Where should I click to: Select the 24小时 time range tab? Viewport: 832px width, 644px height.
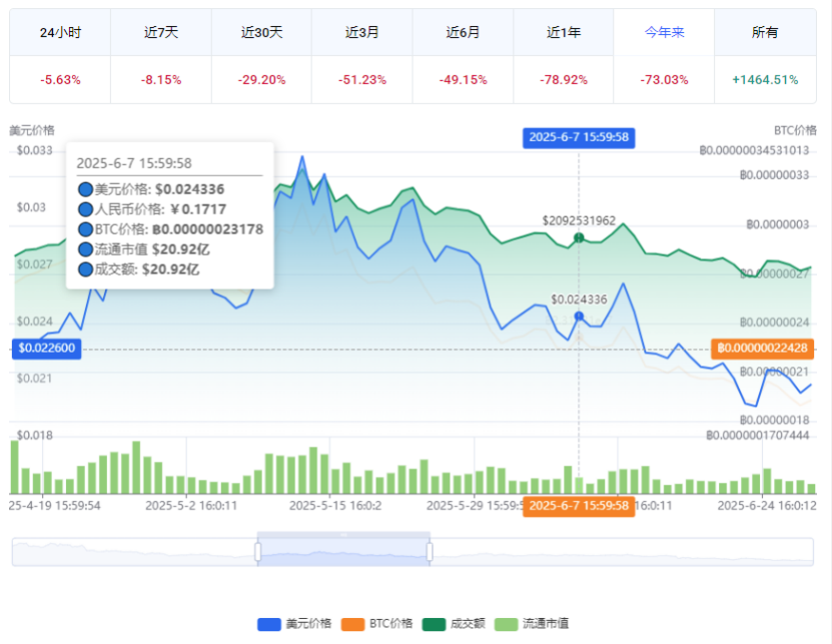pos(60,32)
